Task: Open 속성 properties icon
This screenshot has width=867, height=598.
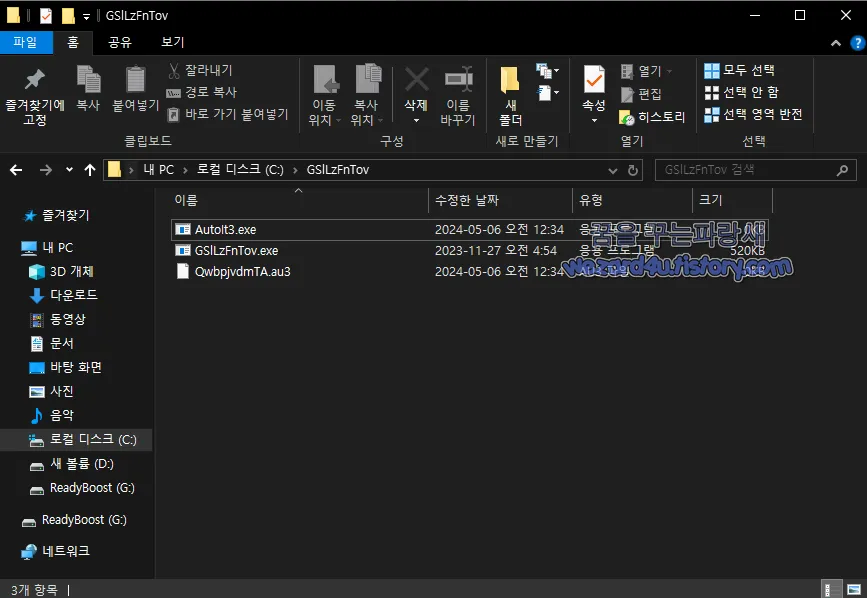Action: tap(594, 80)
